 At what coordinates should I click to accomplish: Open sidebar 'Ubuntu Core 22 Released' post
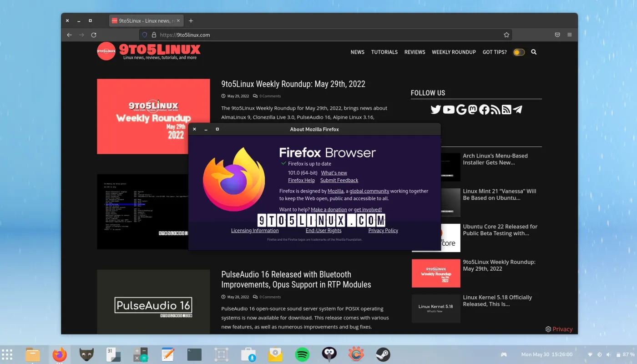pyautogui.click(x=500, y=230)
